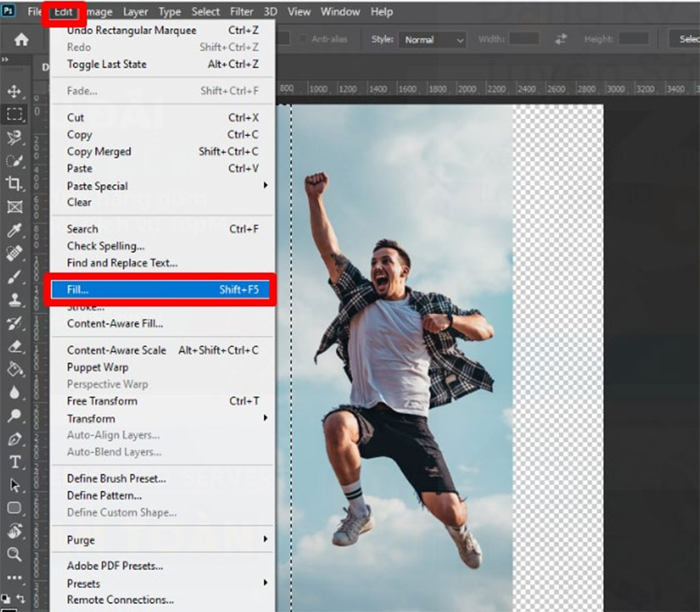Screen dimensions: 700x612
Task: Open the Help menu
Action: tap(382, 12)
